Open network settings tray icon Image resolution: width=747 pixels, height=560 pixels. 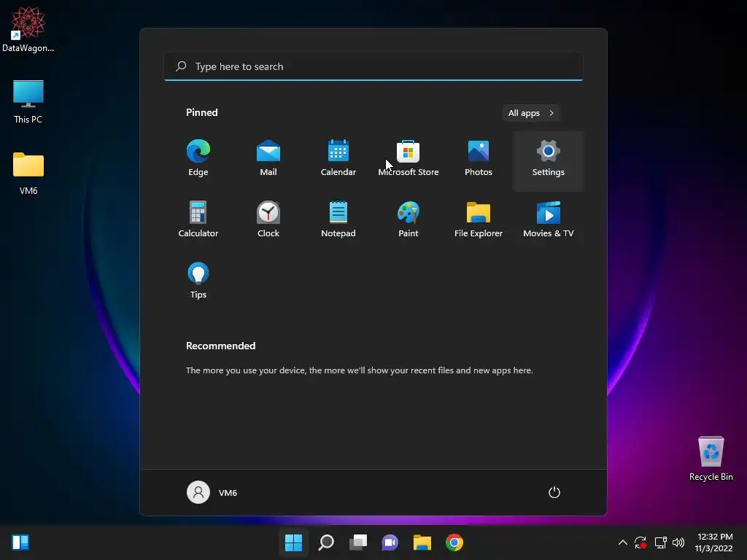[x=660, y=542]
